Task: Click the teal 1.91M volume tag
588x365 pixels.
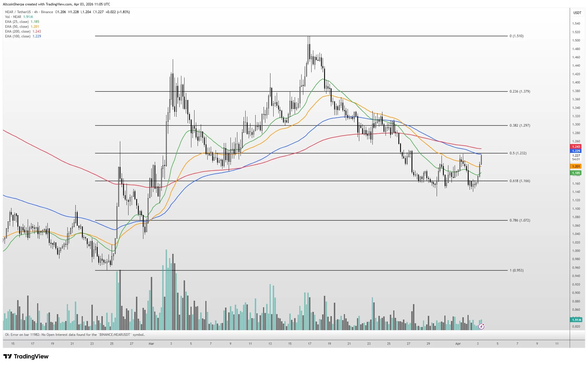Action: pos(576,320)
